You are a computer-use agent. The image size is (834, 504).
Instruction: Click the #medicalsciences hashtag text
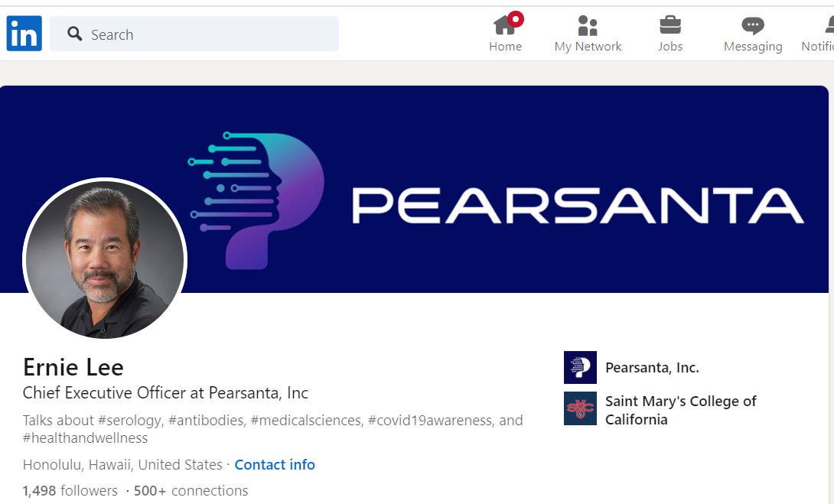coord(307,421)
